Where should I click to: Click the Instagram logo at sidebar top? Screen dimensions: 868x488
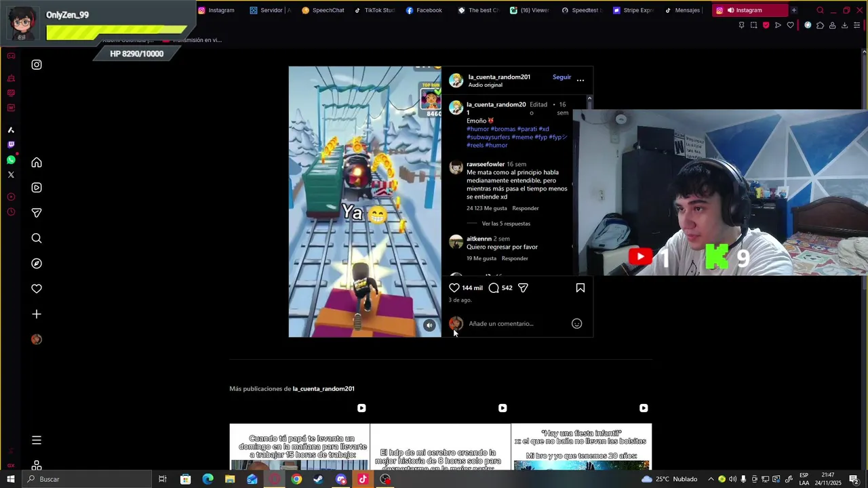pos(37,65)
